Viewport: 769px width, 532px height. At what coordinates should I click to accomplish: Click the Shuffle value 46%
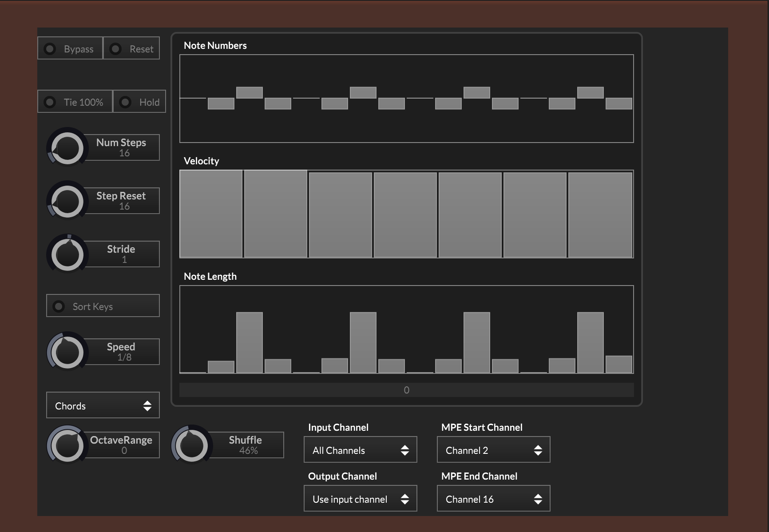coord(249,451)
